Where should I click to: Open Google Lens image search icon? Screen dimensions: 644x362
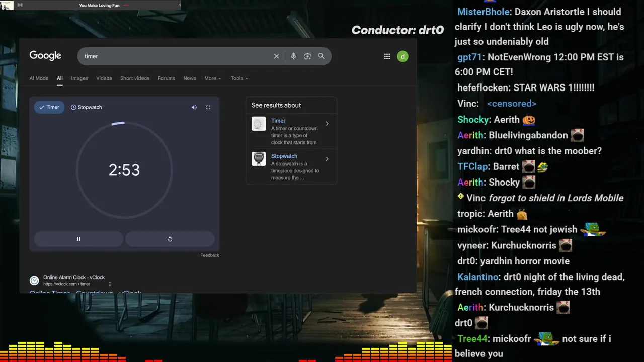click(307, 56)
